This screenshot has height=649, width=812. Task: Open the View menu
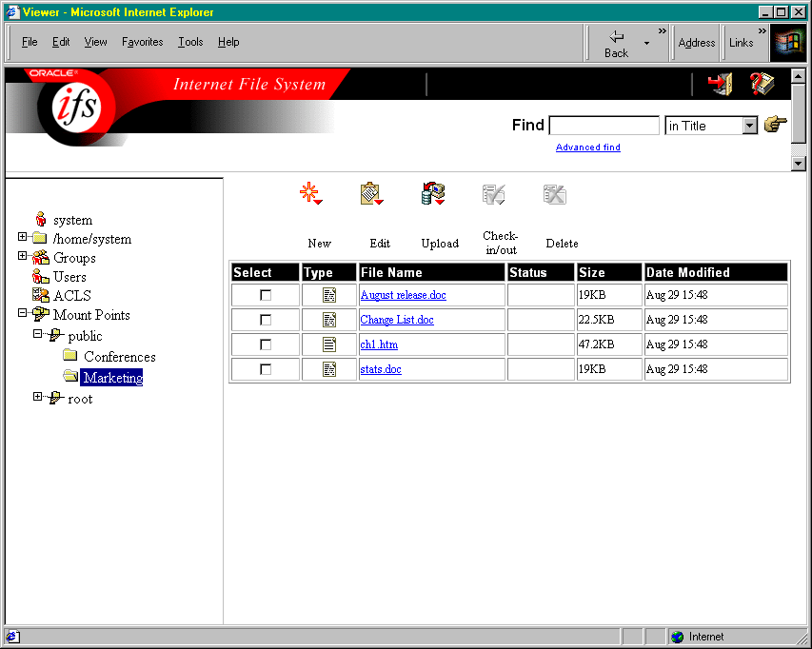96,42
